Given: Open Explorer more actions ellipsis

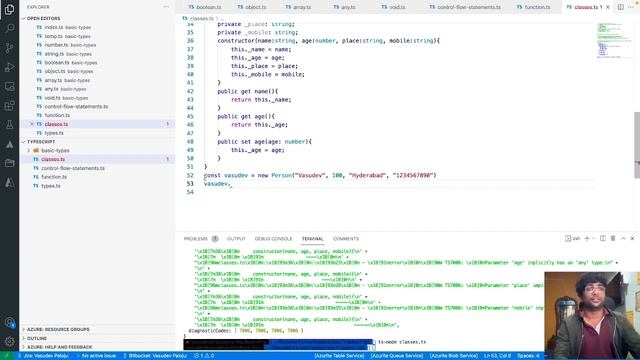Looking at the screenshot, I should tap(166, 7).
